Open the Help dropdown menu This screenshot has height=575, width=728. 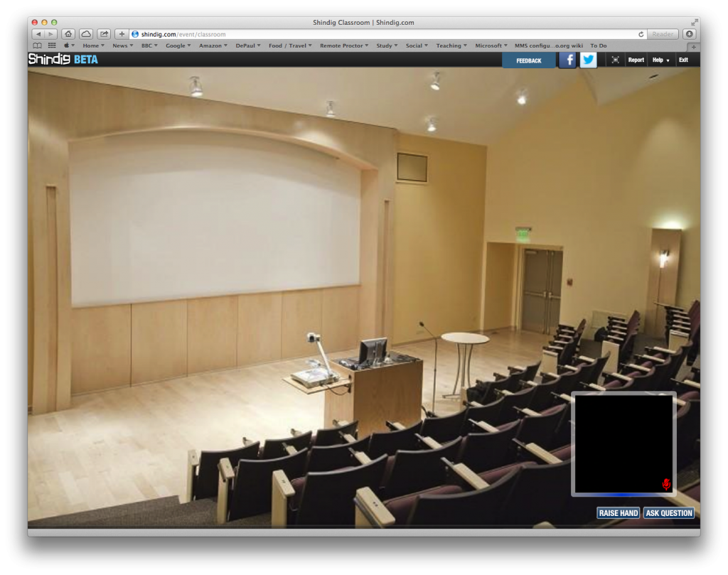click(x=661, y=60)
